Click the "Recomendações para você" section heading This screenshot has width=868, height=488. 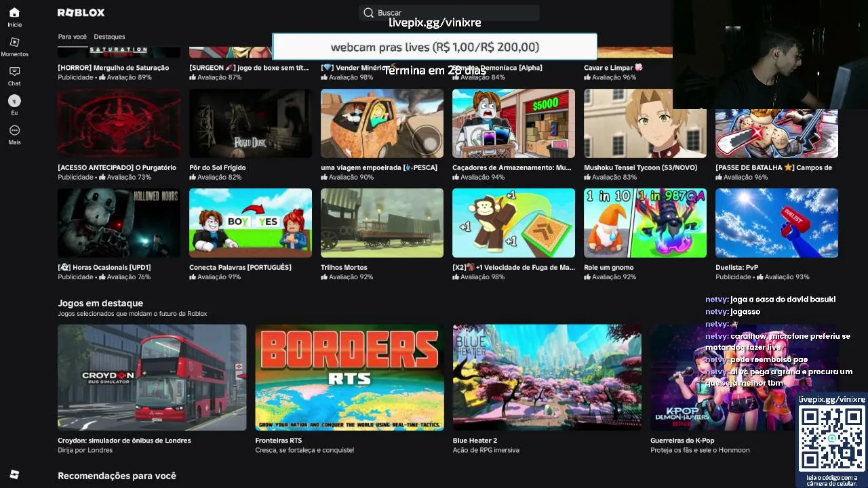click(117, 476)
